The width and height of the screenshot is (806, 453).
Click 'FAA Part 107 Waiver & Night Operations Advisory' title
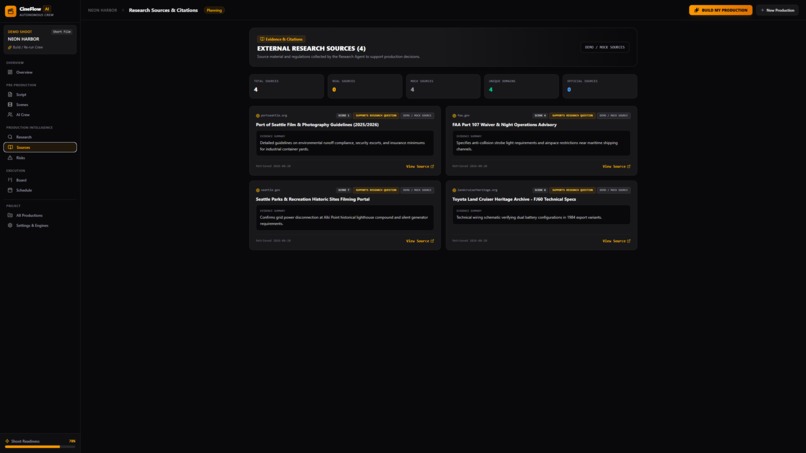pyautogui.click(x=504, y=124)
